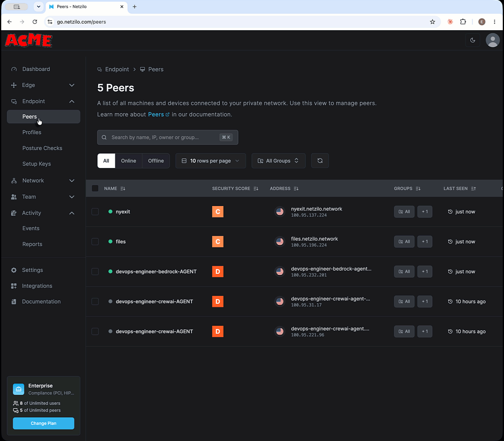Open Chrome profile E avatar
The height and width of the screenshot is (441, 504).
click(482, 22)
